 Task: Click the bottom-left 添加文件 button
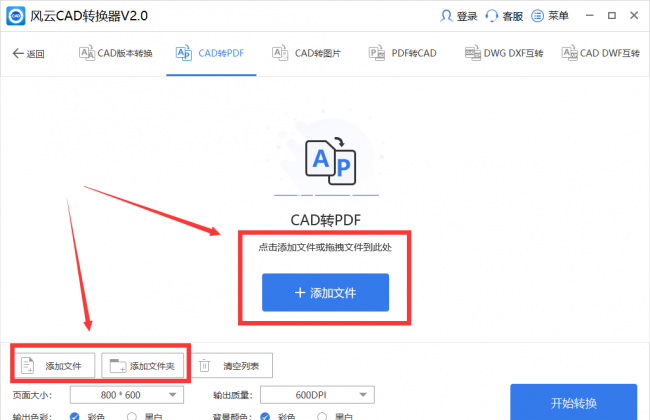[55, 366]
